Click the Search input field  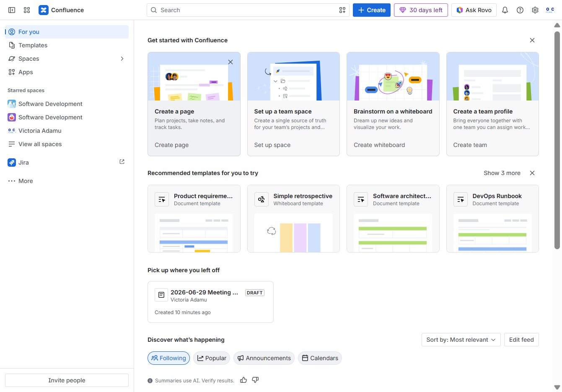pos(248,10)
